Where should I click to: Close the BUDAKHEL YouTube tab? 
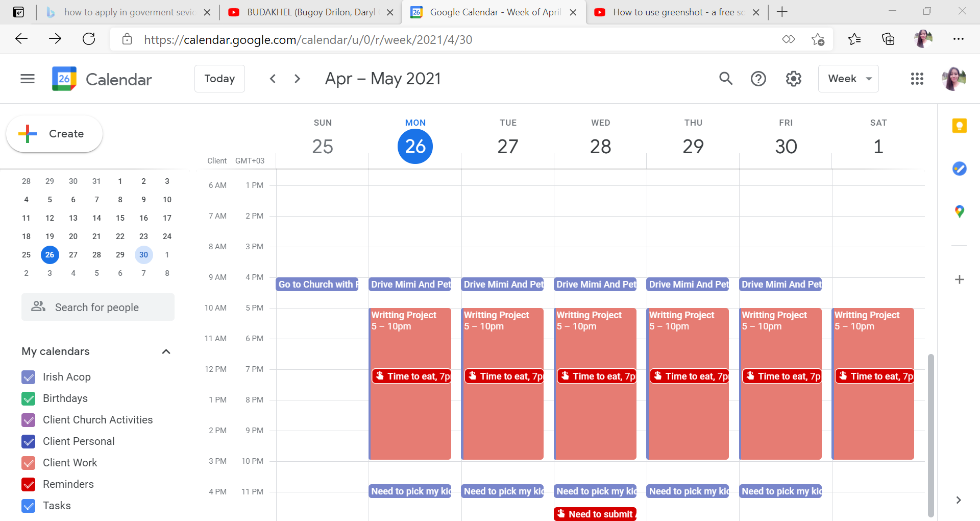tap(390, 12)
